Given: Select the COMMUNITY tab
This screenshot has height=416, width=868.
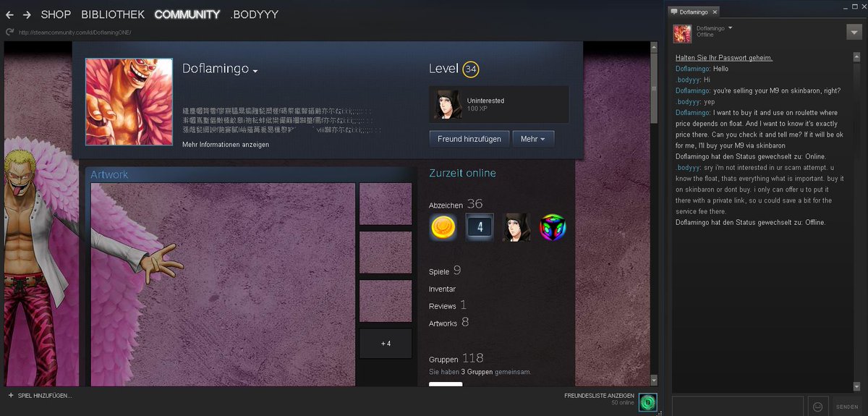Looking at the screenshot, I should pos(187,14).
